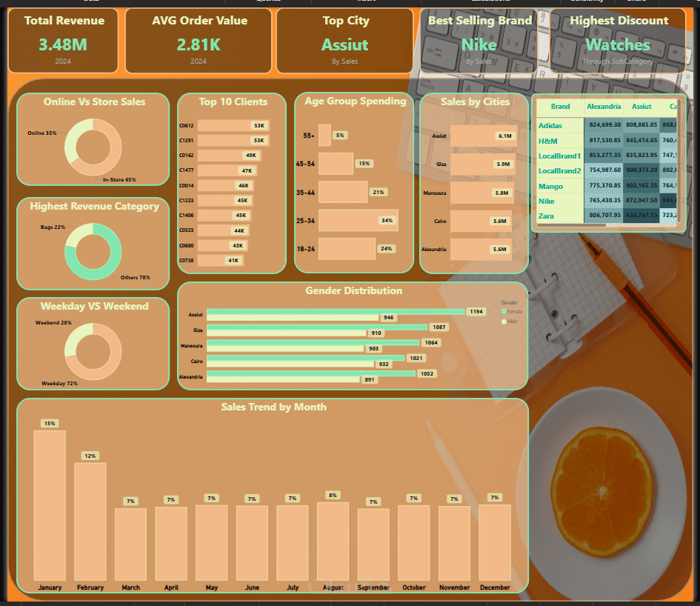Select the December bar in Sales Trend
This screenshot has width=700, height=606.
(x=495, y=542)
